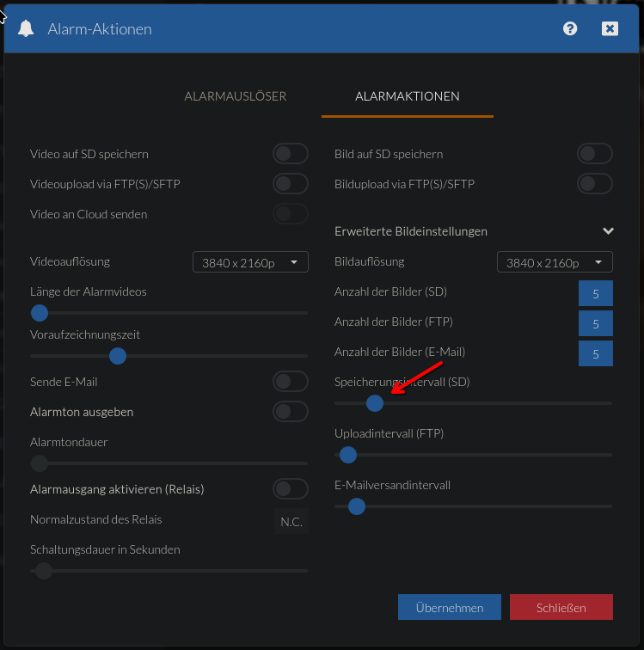This screenshot has width=644, height=650.
Task: Toggle Alarmausgang aktivieren (Relais)
Action: [290, 489]
